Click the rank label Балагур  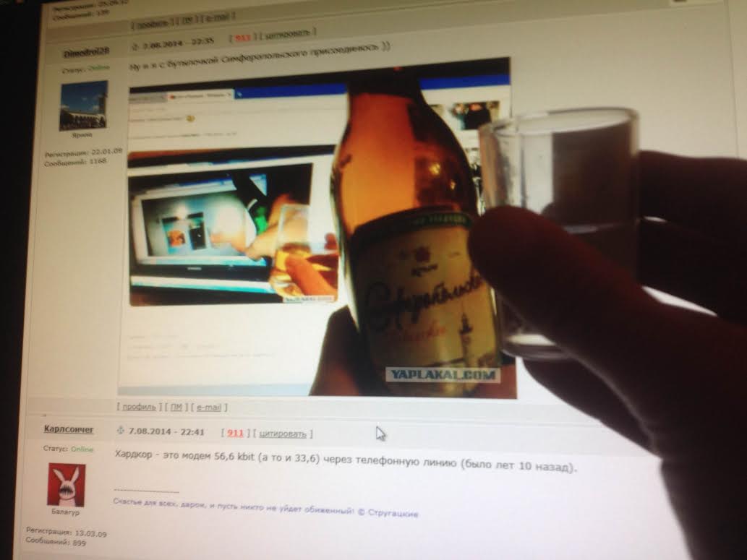click(65, 512)
